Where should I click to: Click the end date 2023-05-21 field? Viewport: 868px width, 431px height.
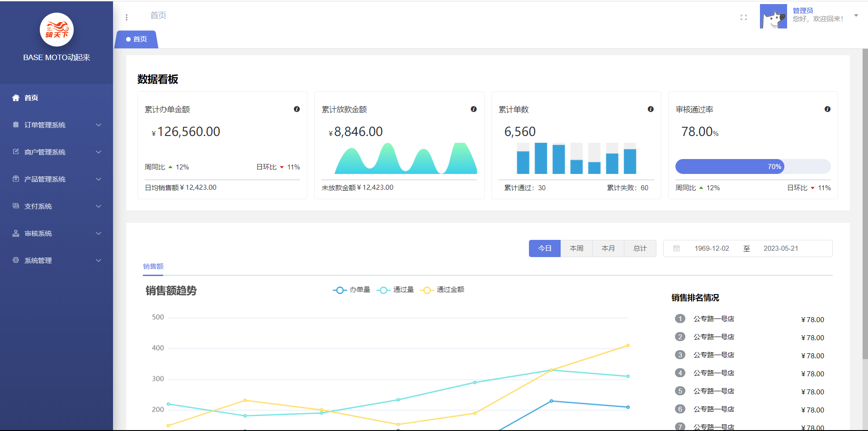(x=781, y=248)
